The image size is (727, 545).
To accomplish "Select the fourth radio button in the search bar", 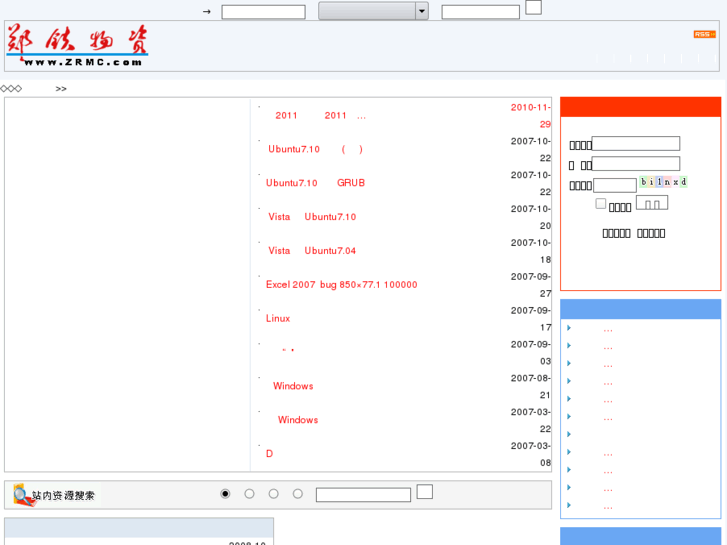I will point(298,494).
